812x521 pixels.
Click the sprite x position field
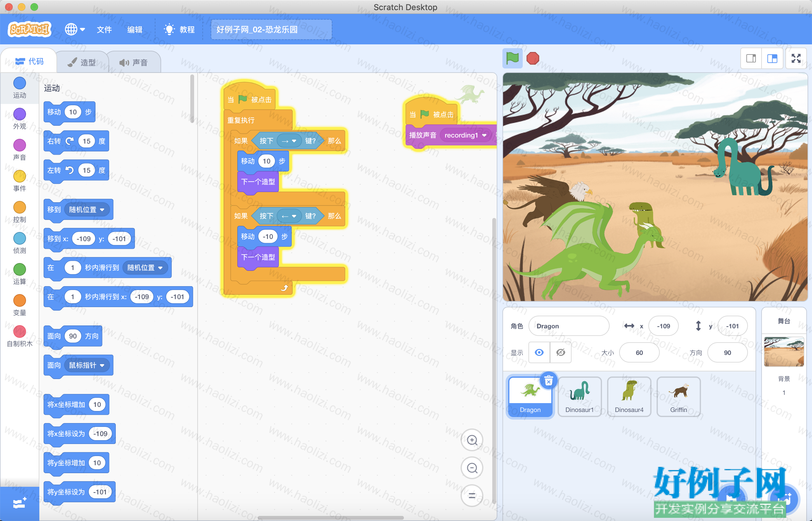pos(663,326)
